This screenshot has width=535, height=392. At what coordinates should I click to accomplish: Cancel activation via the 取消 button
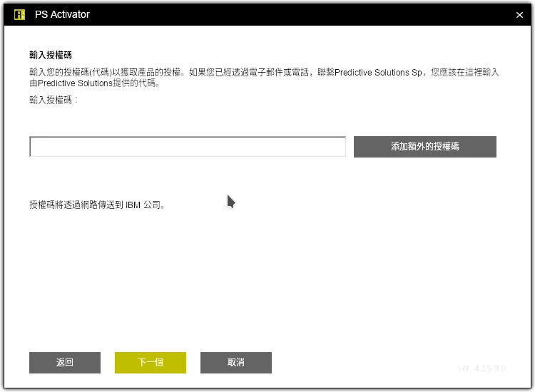(x=236, y=363)
